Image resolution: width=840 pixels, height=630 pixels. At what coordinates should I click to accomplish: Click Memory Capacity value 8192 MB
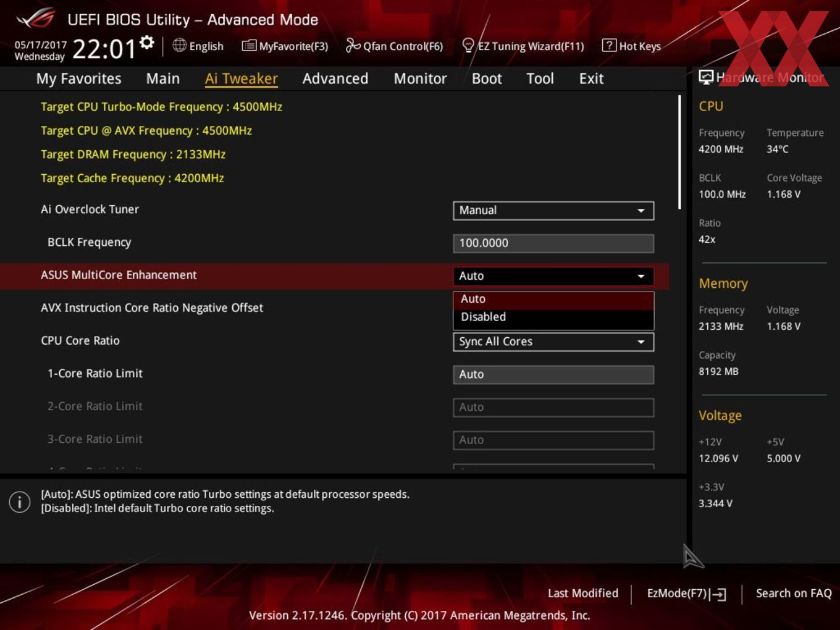[x=718, y=371]
